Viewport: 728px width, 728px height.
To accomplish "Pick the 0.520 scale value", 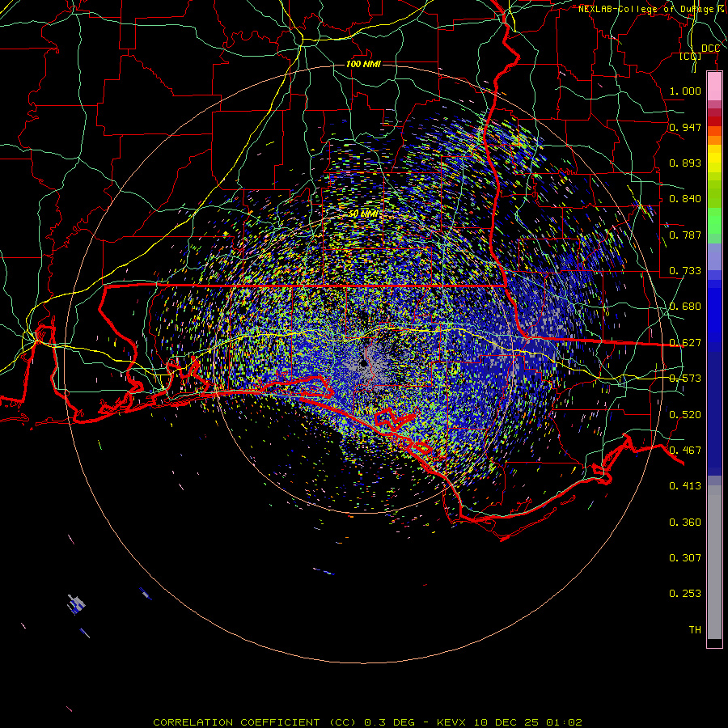I will (685, 415).
